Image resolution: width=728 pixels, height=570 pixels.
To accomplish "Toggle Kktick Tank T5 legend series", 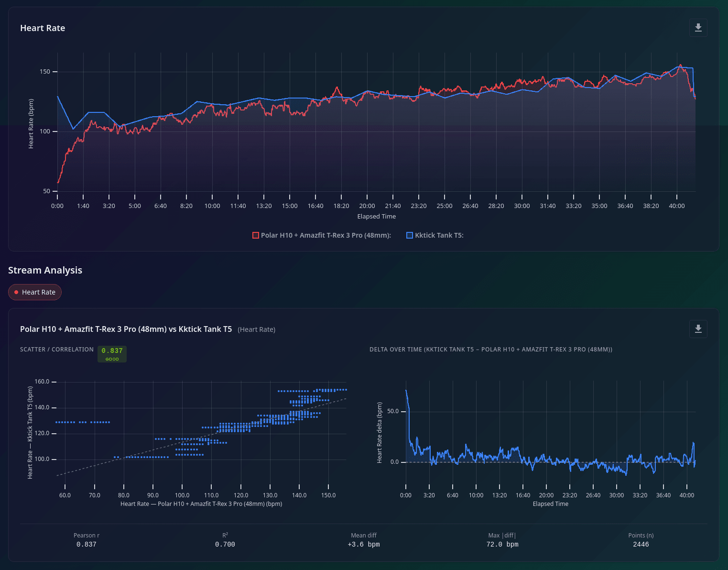I will [x=435, y=235].
